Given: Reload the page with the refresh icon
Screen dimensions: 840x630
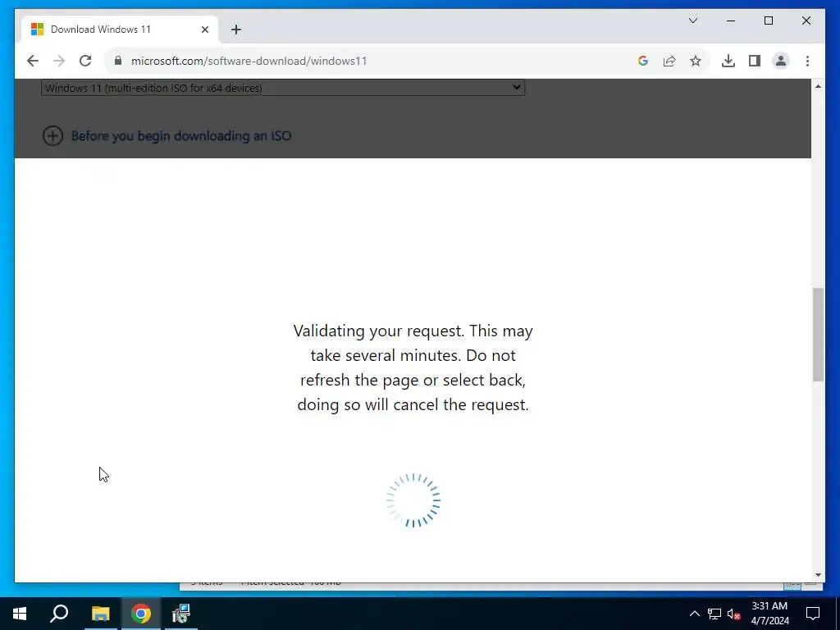Looking at the screenshot, I should [x=85, y=61].
